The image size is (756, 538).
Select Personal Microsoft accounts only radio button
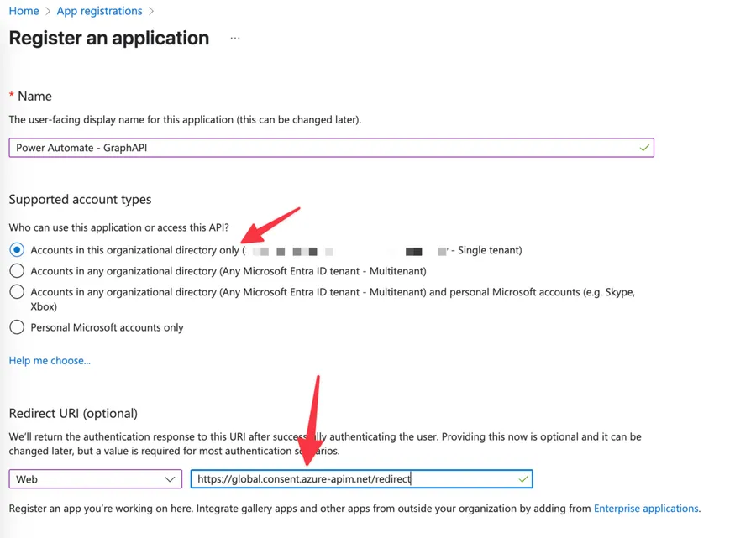pos(17,327)
